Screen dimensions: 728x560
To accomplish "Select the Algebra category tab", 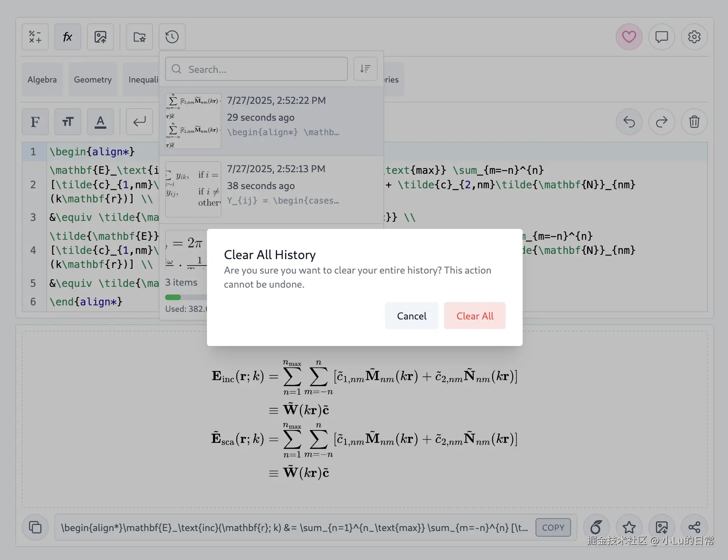I will pyautogui.click(x=42, y=80).
